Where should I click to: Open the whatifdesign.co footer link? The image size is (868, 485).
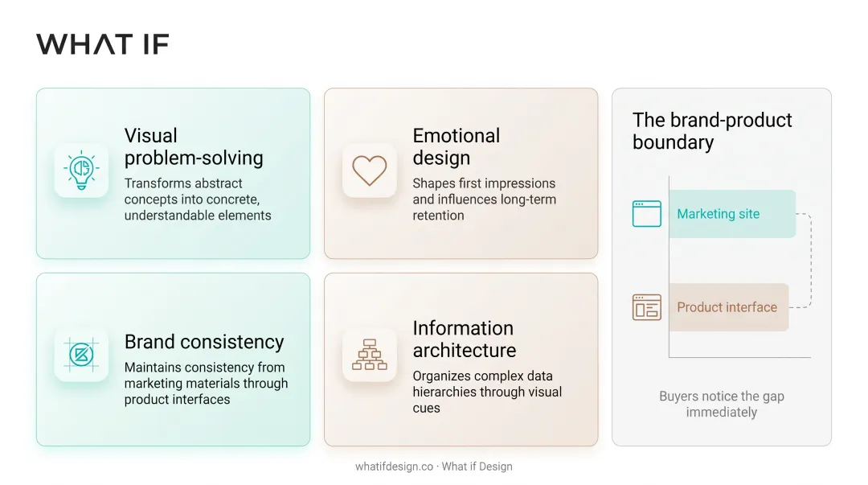pyautogui.click(x=394, y=467)
